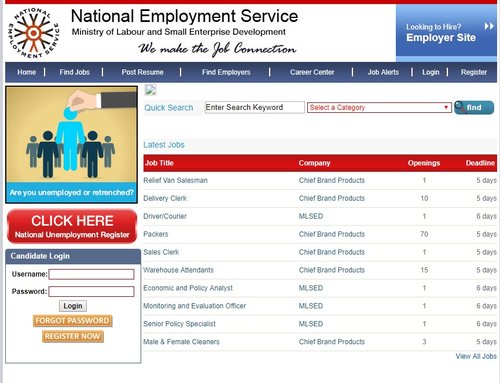Click the REGISTER NOW button

73,336
